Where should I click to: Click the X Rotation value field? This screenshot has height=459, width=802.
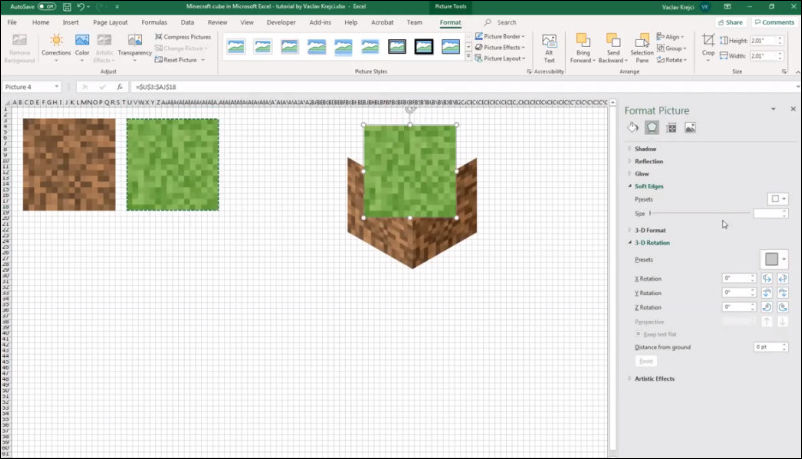[739, 278]
